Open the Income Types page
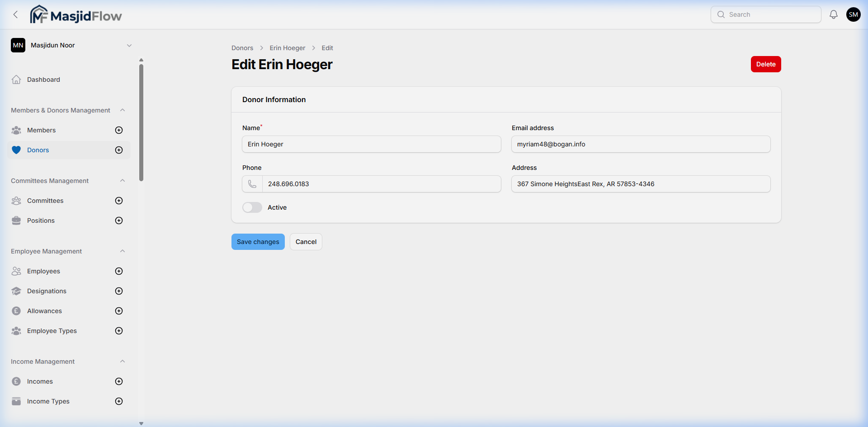Screen dimensions: 868x427 tap(47, 401)
